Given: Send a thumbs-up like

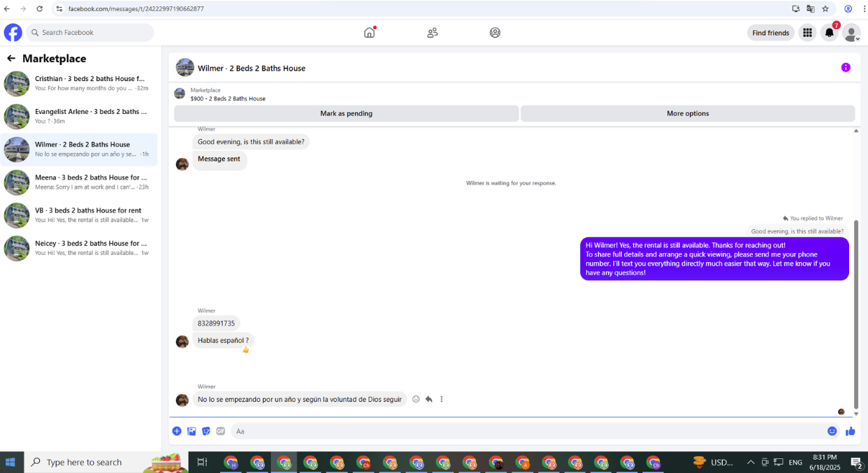Looking at the screenshot, I should [x=851, y=431].
